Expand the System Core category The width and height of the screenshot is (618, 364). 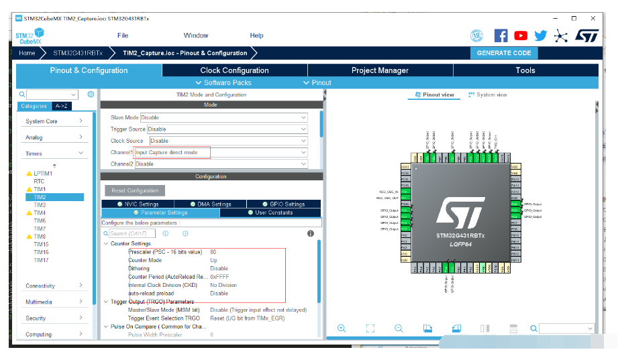(x=54, y=121)
